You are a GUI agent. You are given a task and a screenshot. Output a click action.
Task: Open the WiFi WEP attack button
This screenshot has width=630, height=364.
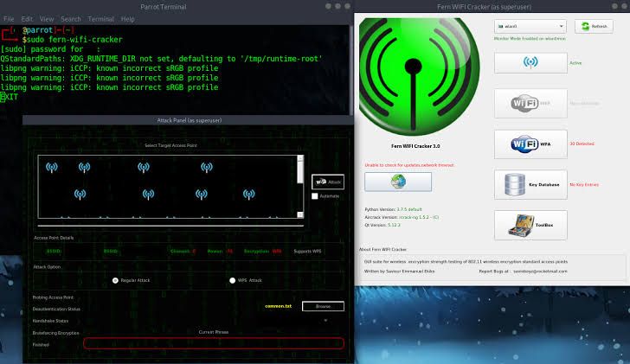pyautogui.click(x=530, y=103)
